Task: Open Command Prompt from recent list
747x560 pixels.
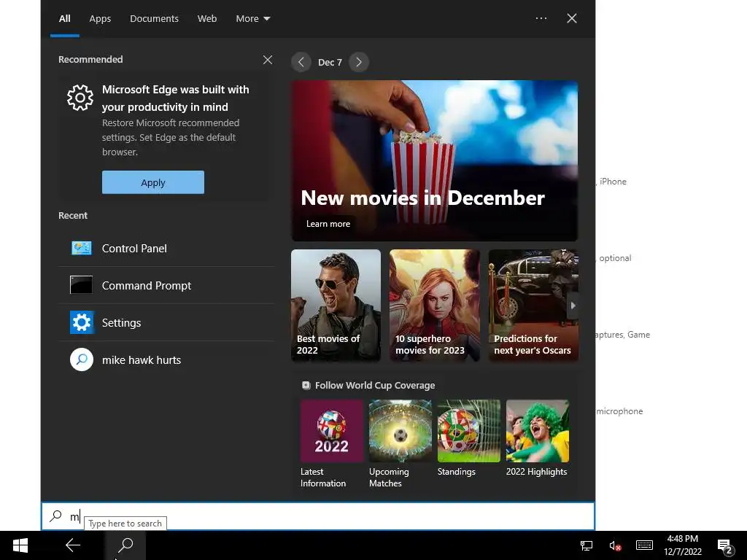Action: [166, 285]
